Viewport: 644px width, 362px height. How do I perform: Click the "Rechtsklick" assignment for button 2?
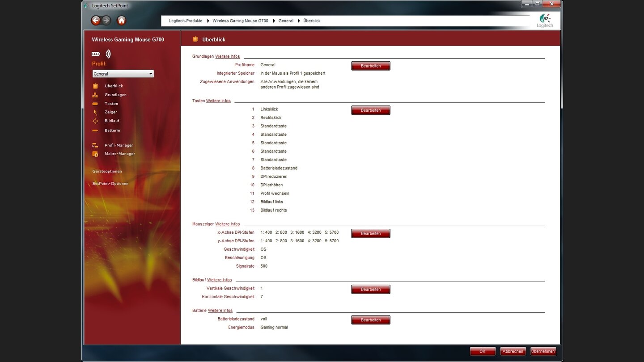click(x=271, y=118)
